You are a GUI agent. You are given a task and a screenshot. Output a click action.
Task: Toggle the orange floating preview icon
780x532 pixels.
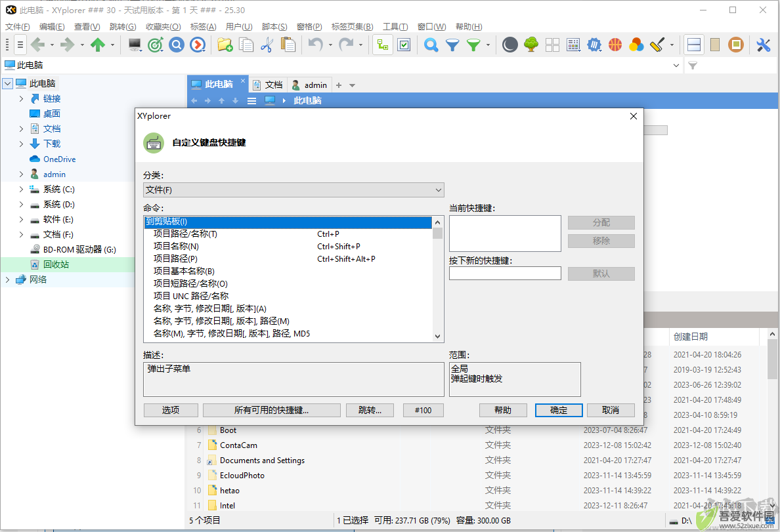pos(736,45)
